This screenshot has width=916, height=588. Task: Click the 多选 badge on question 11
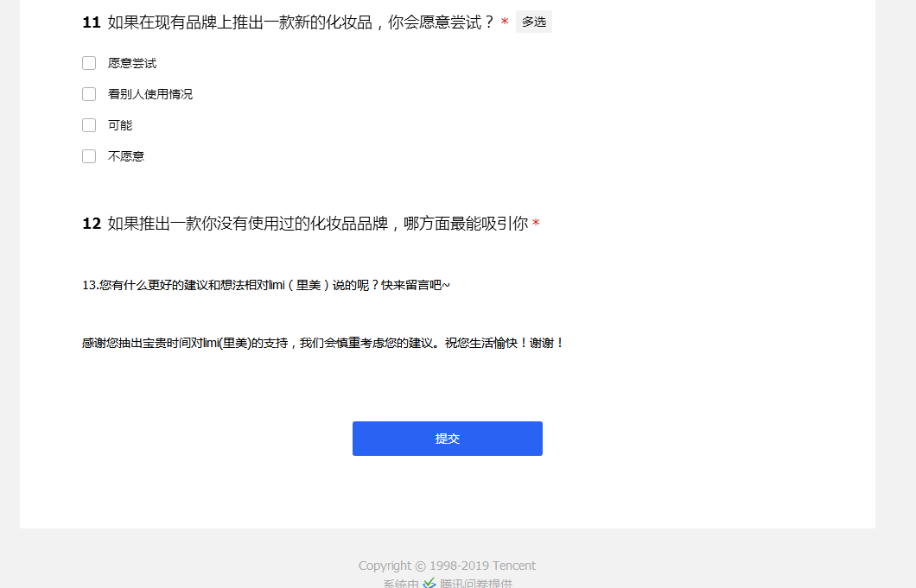pos(534,22)
